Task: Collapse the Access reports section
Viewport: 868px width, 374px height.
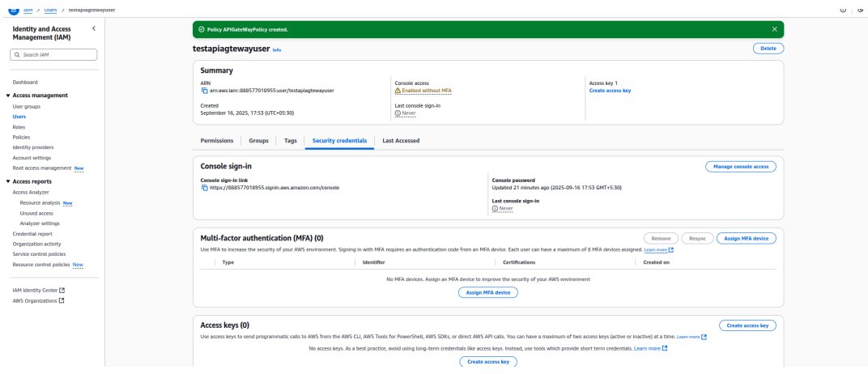Action: click(7, 181)
